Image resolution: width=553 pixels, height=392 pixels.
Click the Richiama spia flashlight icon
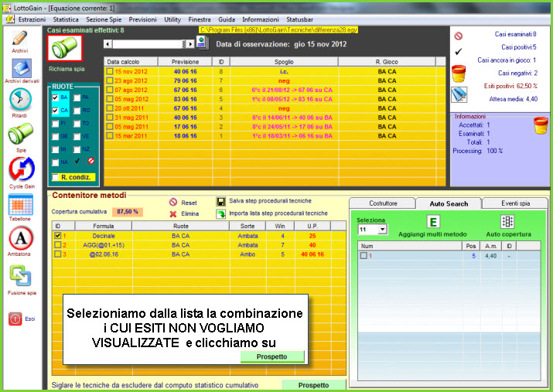[x=65, y=48]
